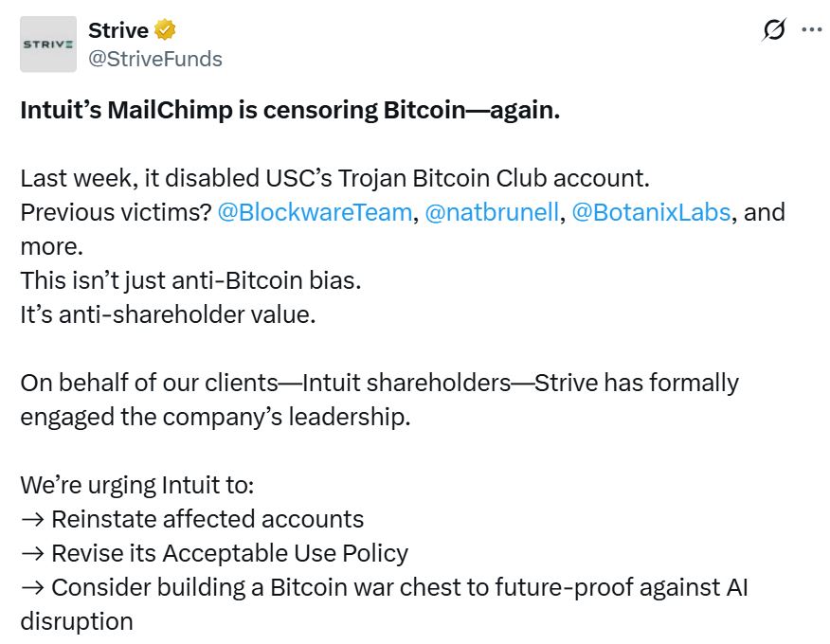The height and width of the screenshot is (644, 830).
Task: Select the "Reinstate affected accounts" bullet
Action: [207, 519]
